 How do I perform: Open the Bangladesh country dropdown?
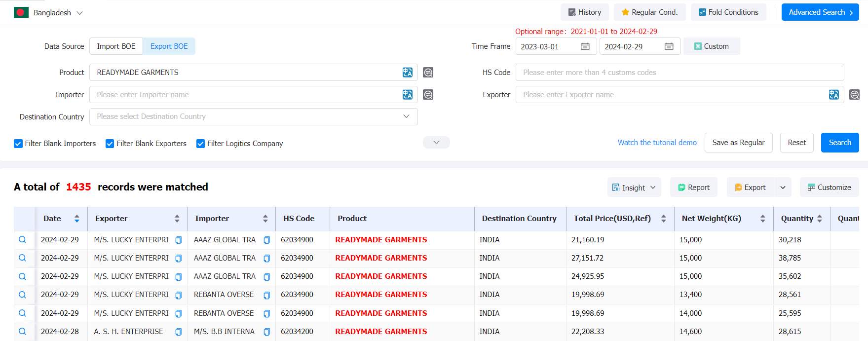(49, 13)
